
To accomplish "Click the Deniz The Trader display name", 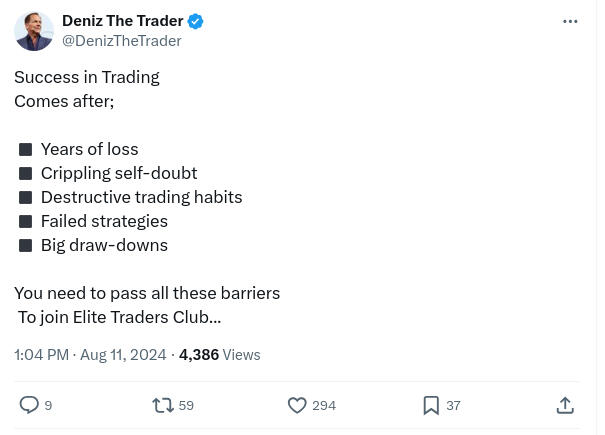I will 123,21.
